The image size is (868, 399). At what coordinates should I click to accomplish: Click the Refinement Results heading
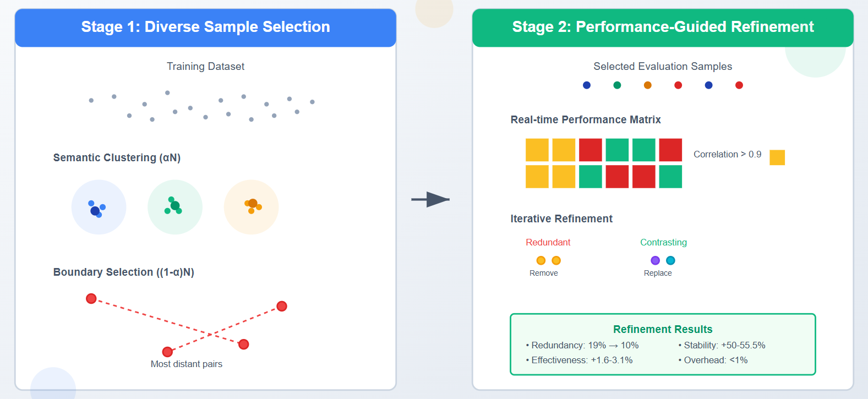click(663, 329)
